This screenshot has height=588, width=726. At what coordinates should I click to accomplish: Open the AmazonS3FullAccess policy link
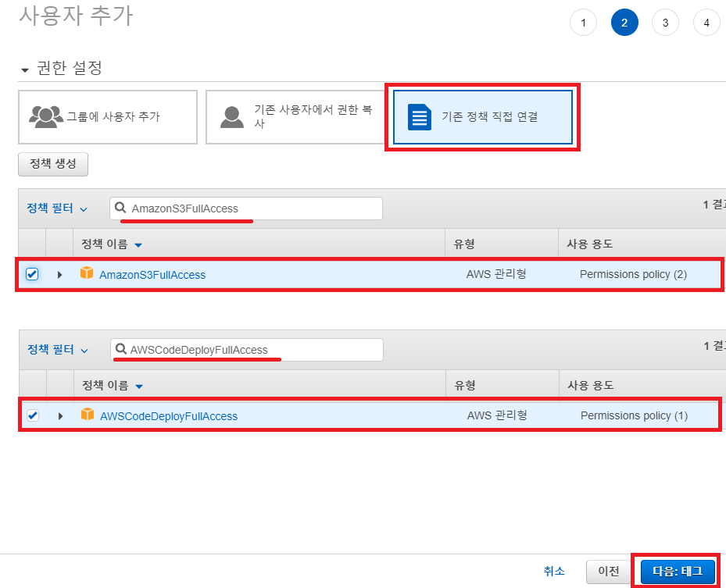pyautogui.click(x=152, y=275)
